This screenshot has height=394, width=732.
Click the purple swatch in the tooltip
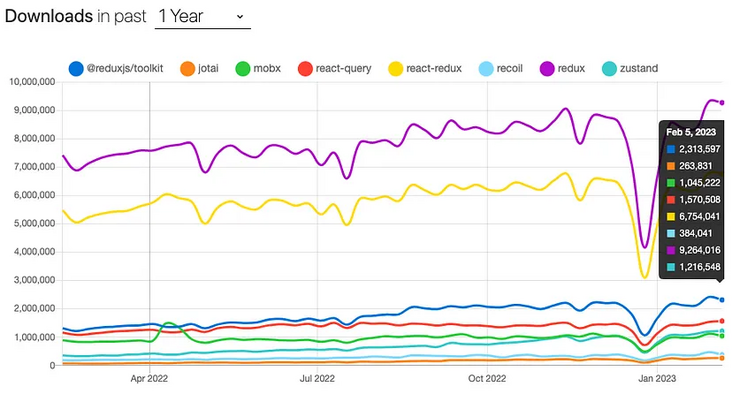click(x=671, y=250)
